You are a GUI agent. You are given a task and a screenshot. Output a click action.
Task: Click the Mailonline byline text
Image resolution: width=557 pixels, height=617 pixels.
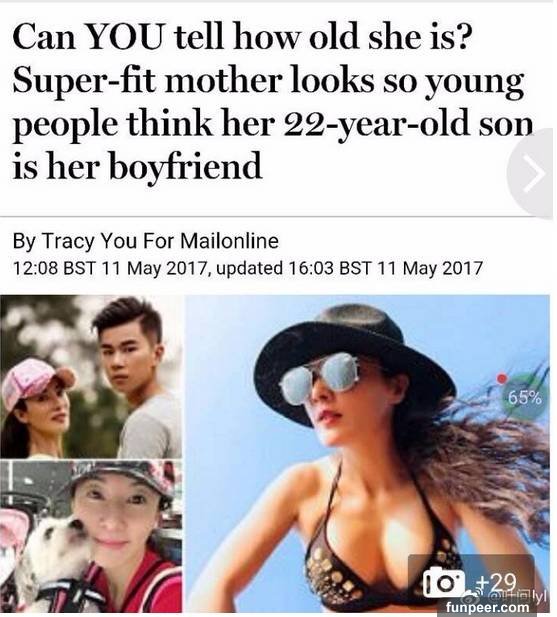[x=229, y=240]
